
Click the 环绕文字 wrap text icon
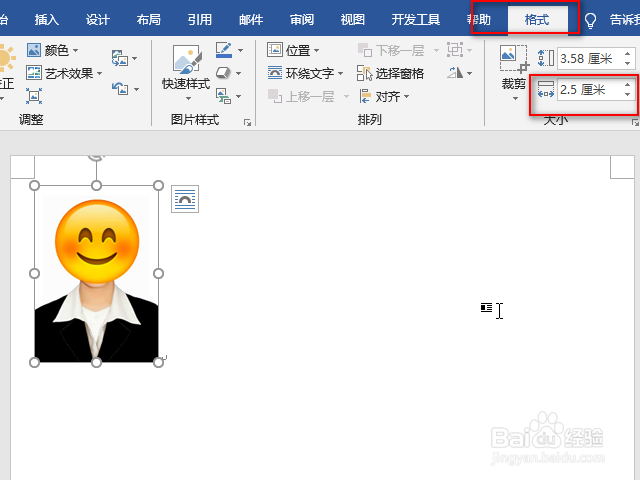click(x=275, y=73)
